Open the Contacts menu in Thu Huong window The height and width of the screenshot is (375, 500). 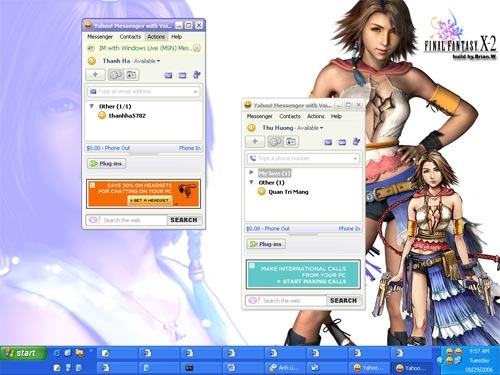coord(290,116)
